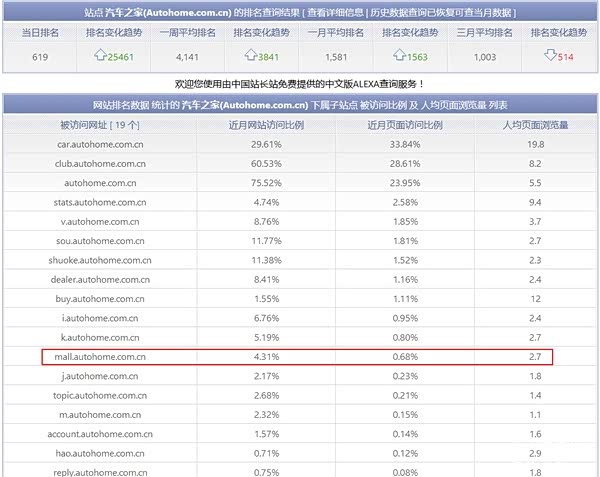This screenshot has width=600, height=477.
Task: Click the up arrow icon next to 1563
Action: pyautogui.click(x=399, y=55)
